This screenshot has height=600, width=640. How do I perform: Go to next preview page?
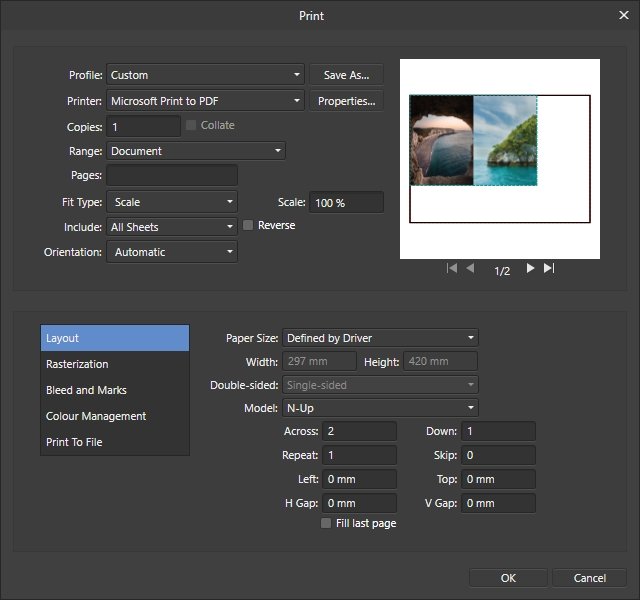click(530, 268)
